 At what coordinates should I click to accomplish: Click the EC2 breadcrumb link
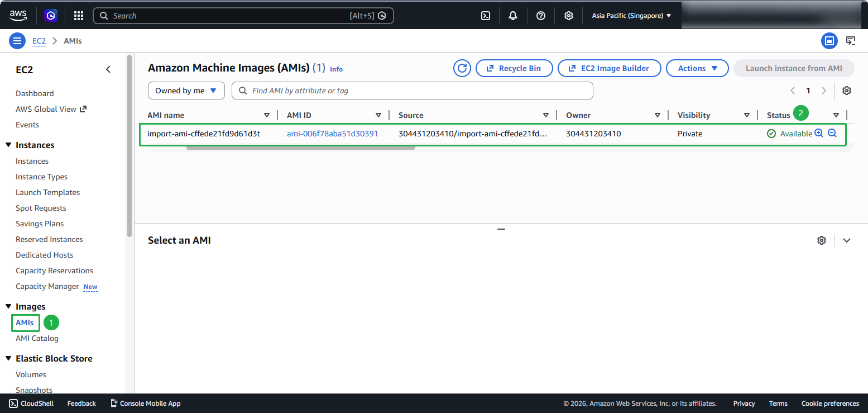39,41
